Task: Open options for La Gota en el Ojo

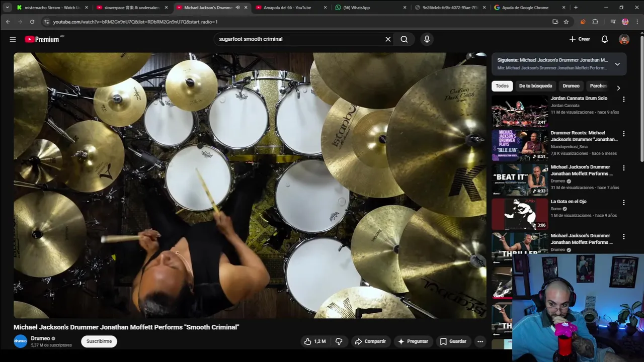Action: click(623, 203)
